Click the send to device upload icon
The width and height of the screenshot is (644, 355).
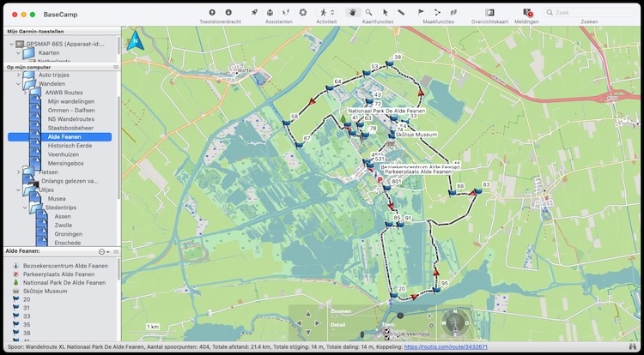click(212, 13)
